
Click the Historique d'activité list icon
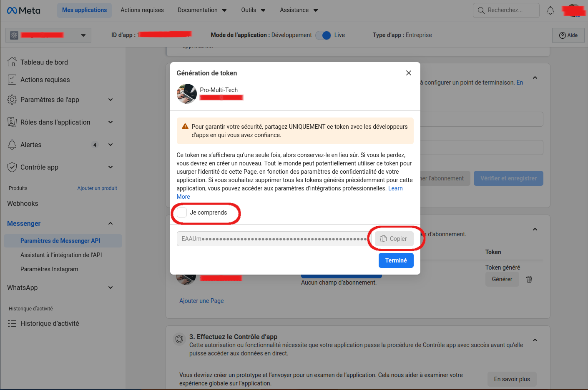coord(12,323)
